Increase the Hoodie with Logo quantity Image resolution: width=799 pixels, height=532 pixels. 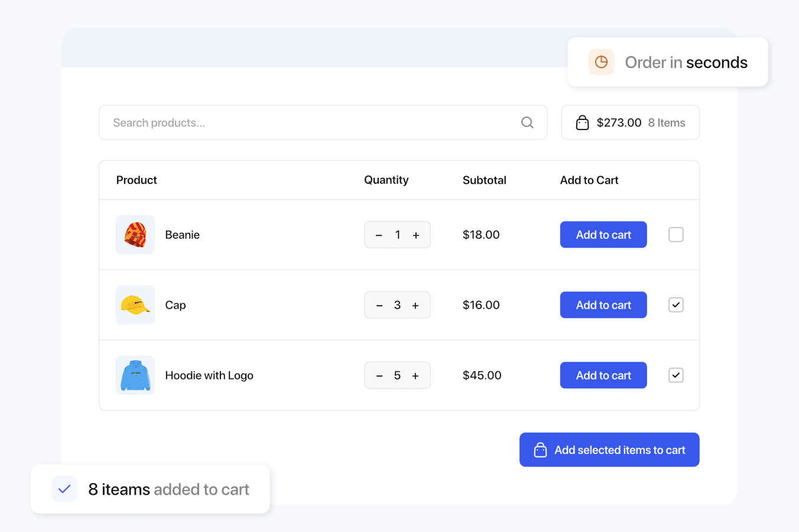coord(415,376)
